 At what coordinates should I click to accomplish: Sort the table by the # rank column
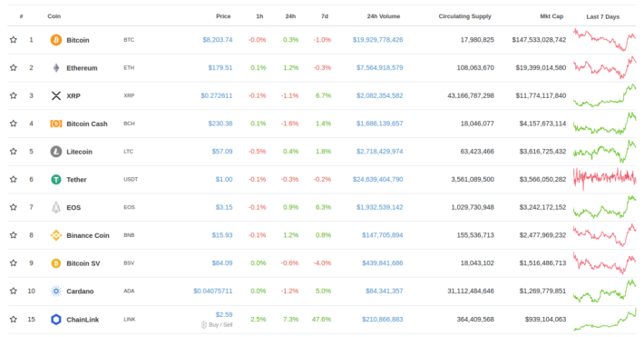22,16
